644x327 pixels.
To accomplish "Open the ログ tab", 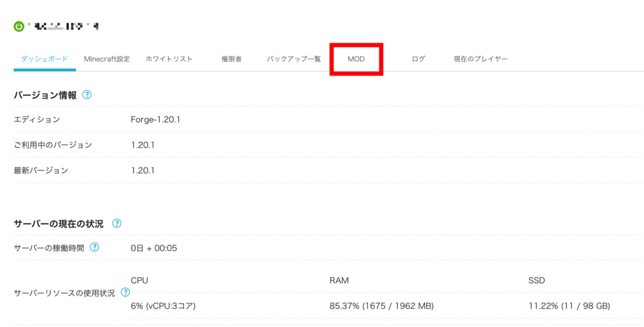I will (419, 59).
